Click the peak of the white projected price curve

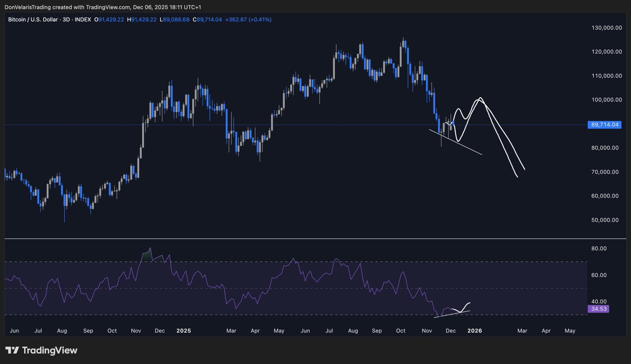pos(480,98)
